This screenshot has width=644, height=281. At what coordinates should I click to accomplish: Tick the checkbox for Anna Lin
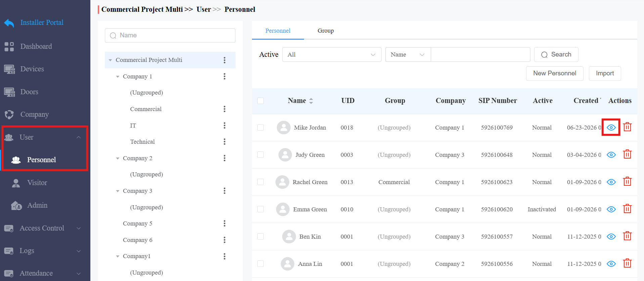point(260,264)
